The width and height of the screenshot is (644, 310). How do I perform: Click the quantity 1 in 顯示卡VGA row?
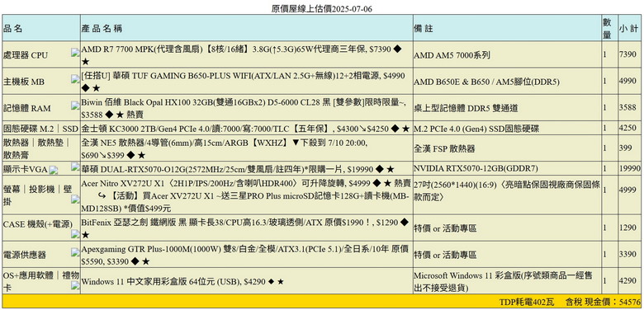(x=605, y=169)
